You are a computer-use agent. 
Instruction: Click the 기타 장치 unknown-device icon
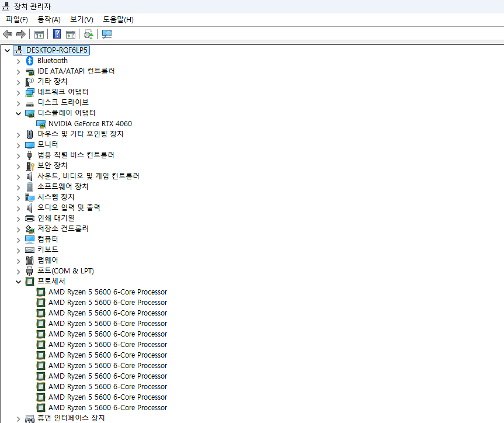pos(30,82)
